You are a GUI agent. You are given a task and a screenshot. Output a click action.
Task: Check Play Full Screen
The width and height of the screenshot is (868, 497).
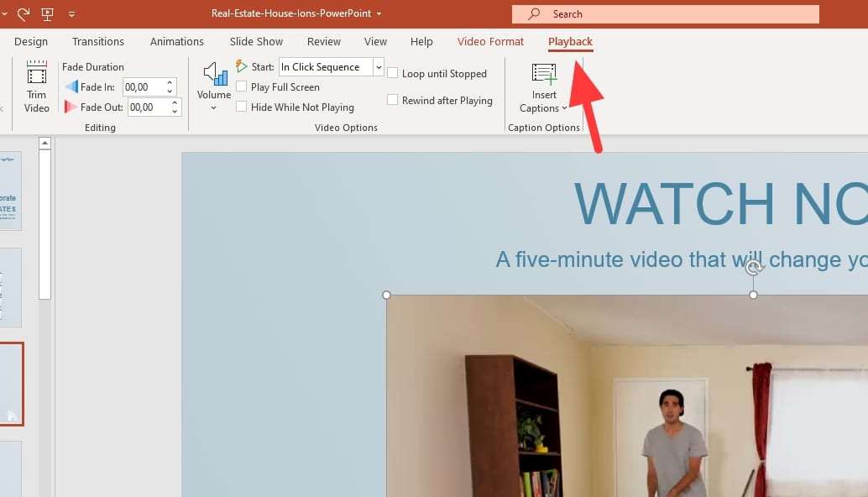(242, 86)
